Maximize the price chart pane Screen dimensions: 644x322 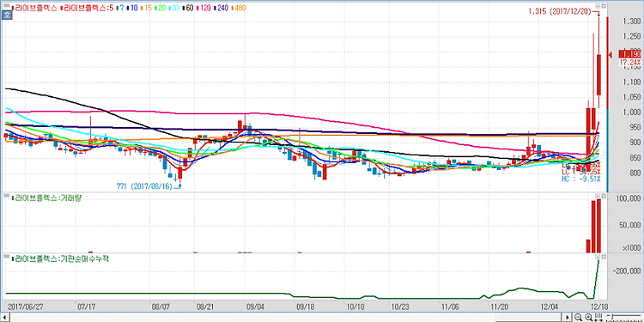[604, 6]
